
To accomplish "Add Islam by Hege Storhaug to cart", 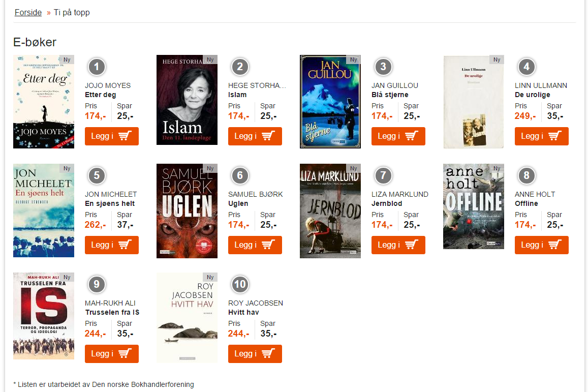I will [255, 136].
